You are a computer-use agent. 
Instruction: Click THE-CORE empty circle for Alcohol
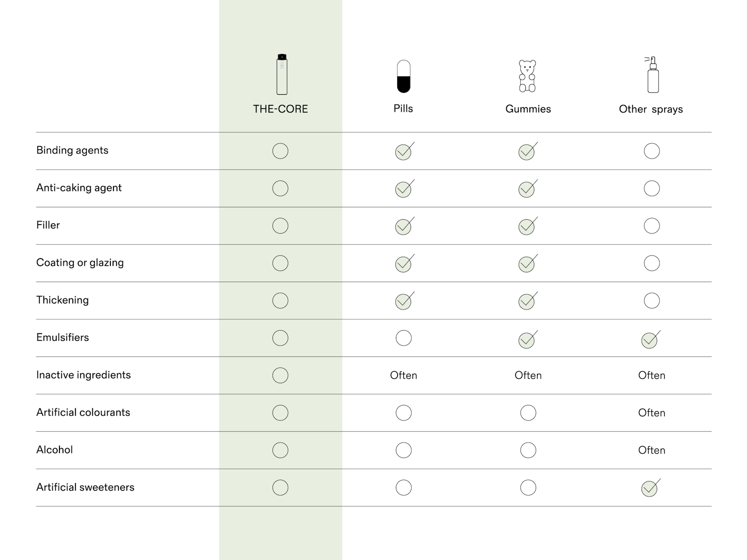(x=280, y=450)
